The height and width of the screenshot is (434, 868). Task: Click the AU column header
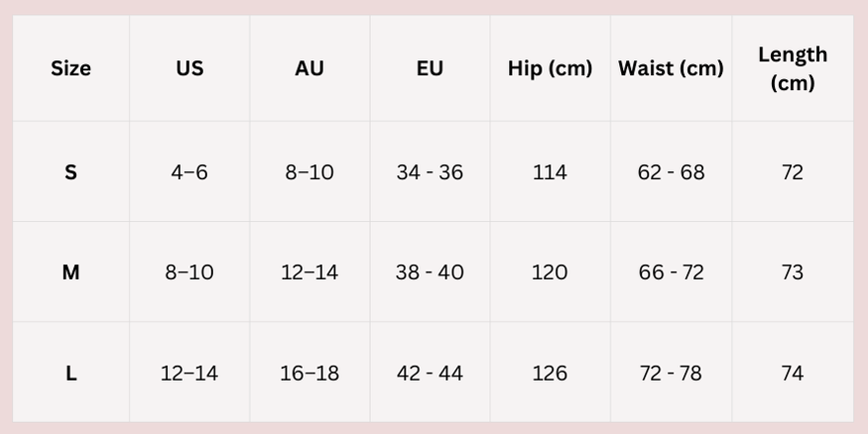(310, 68)
